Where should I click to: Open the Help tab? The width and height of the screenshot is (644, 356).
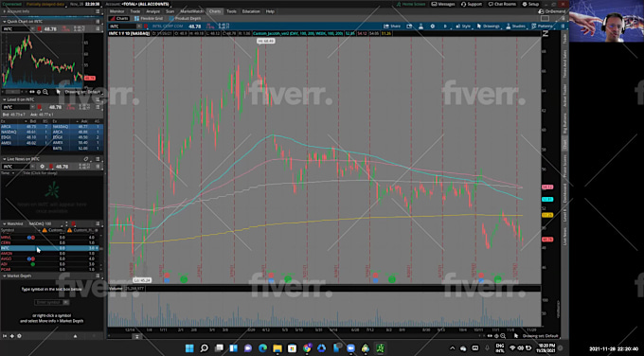[270, 11]
